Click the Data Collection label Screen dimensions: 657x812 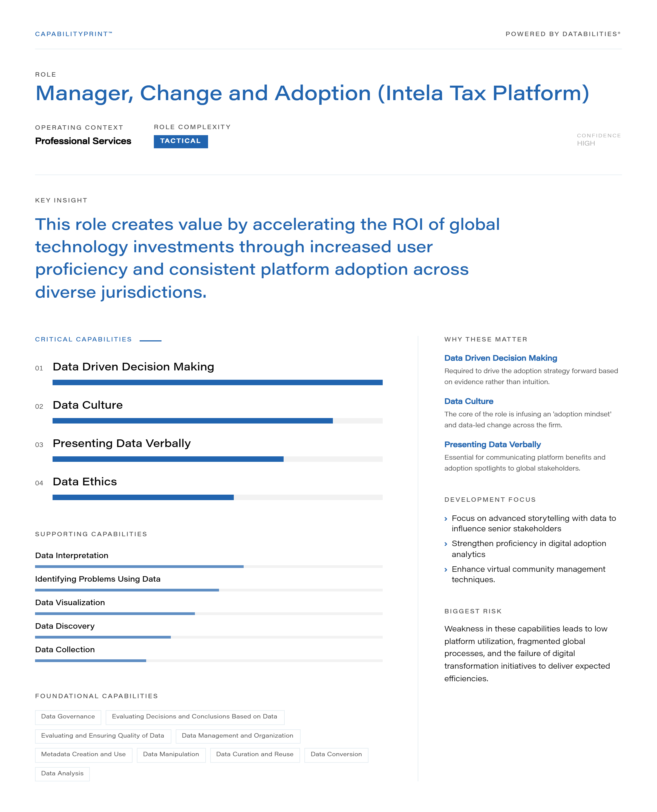point(65,649)
